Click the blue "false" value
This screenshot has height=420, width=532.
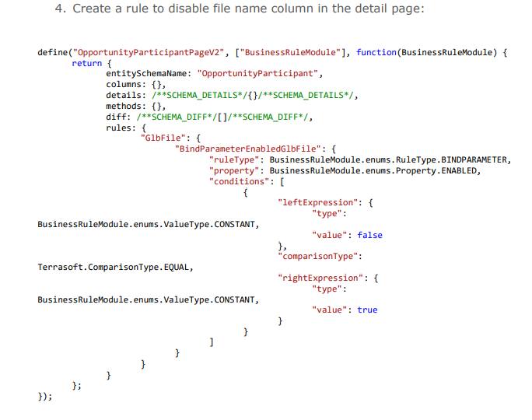coord(369,235)
